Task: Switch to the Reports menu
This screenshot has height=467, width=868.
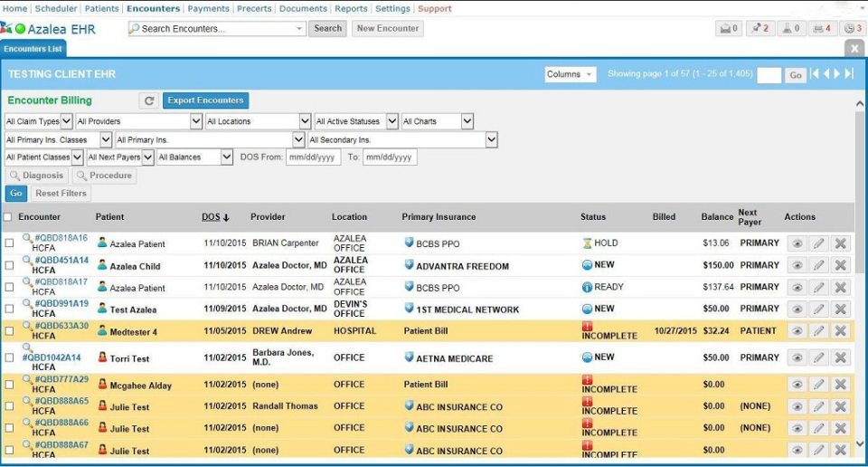Action: tap(351, 8)
